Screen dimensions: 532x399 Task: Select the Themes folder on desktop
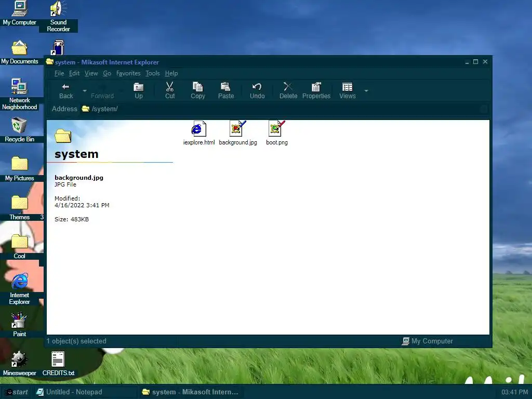[x=19, y=208]
